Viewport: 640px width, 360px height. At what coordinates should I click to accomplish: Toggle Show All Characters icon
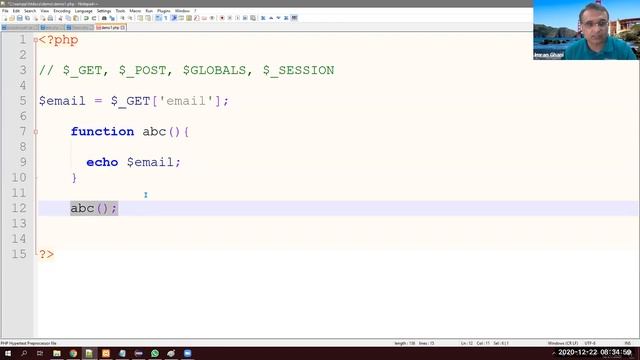tap(166, 18)
